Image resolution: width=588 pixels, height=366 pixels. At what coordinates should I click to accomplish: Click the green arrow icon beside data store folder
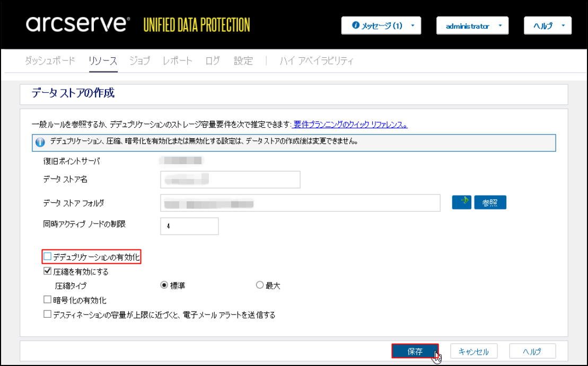461,202
